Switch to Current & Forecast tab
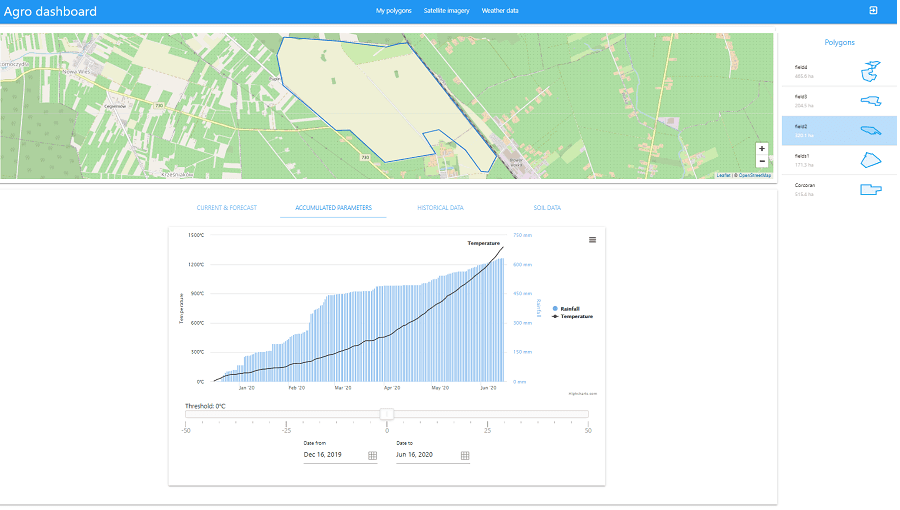 227,208
